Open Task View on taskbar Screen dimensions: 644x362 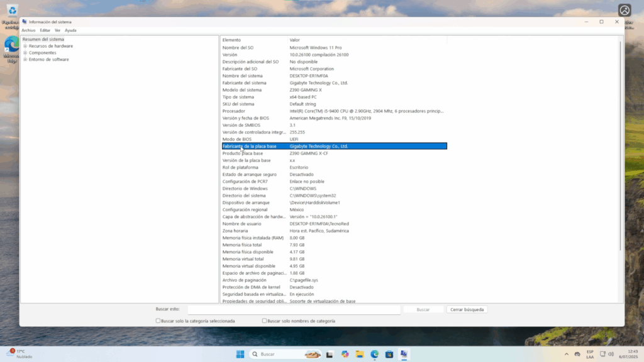tap(330, 354)
